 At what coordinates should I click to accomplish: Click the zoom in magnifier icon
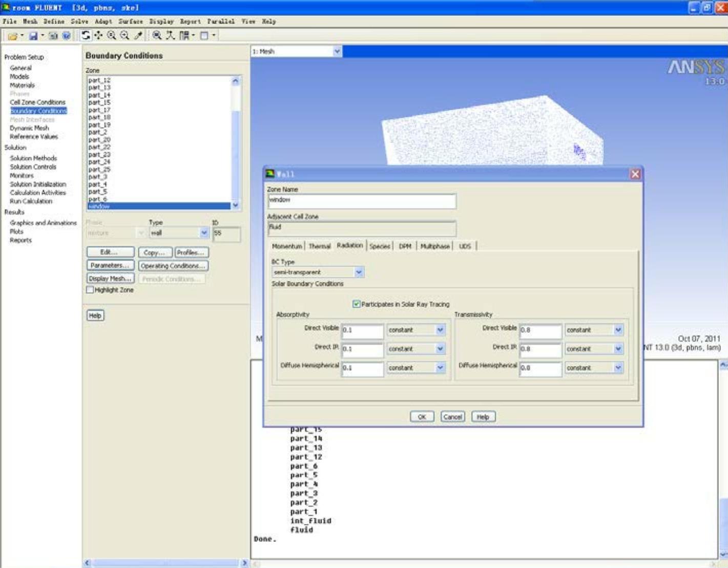pyautogui.click(x=111, y=35)
